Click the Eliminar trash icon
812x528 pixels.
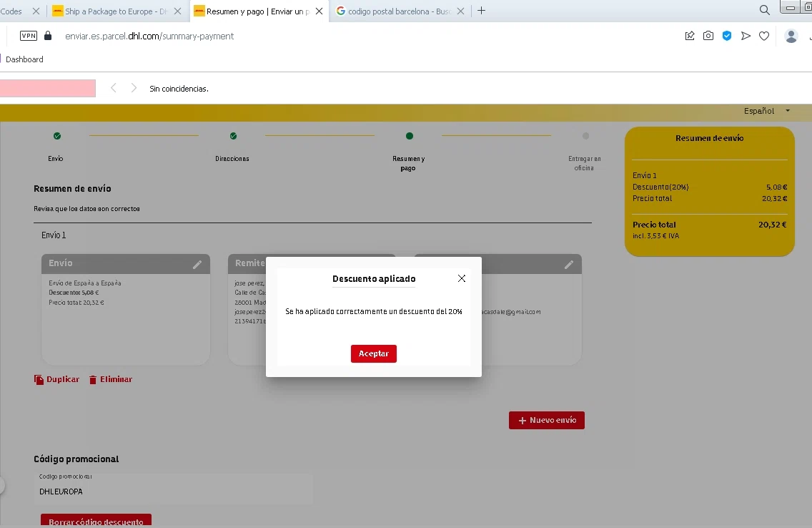click(x=93, y=380)
